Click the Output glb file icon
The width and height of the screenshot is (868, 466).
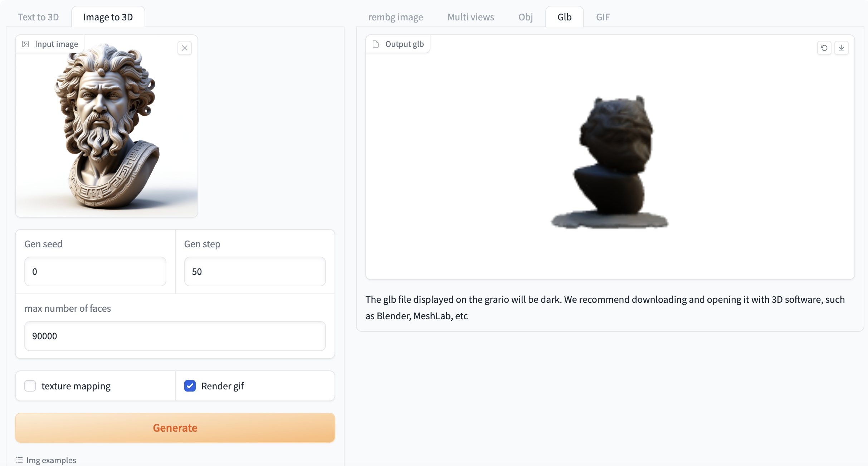point(376,44)
